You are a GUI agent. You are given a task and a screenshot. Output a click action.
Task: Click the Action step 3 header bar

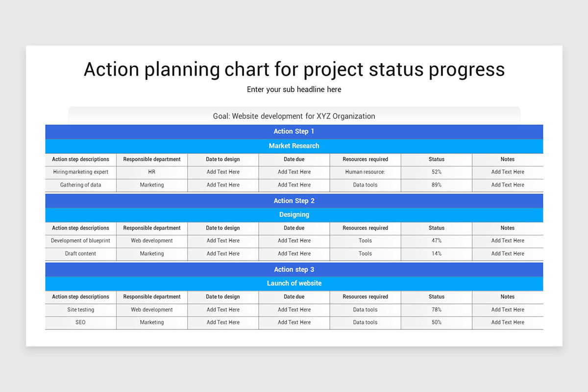pyautogui.click(x=294, y=269)
